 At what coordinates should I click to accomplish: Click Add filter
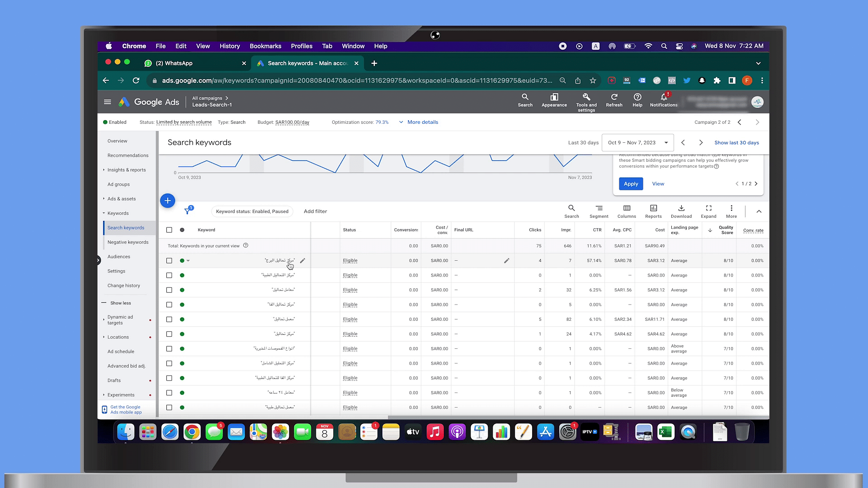click(x=315, y=211)
